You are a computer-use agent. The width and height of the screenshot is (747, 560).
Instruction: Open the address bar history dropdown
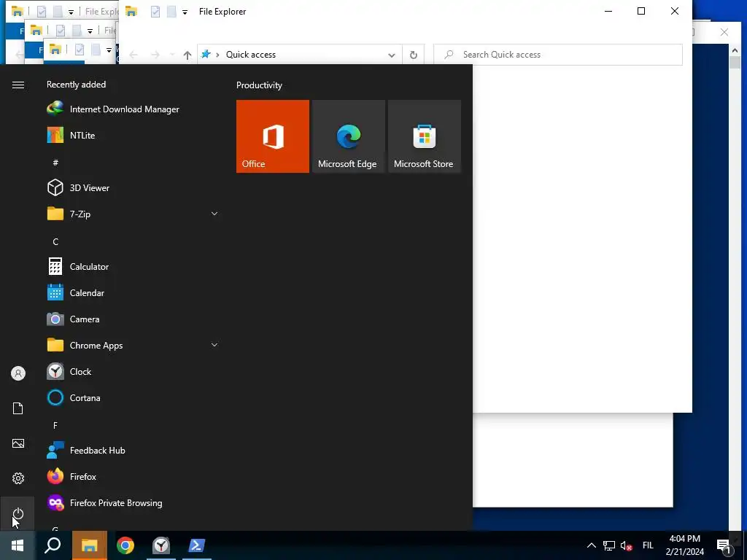click(392, 55)
